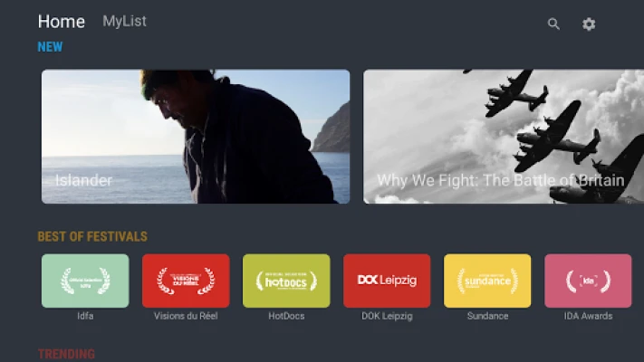644x362 pixels.
Task: Click the Islander title text overlay
Action: [84, 181]
